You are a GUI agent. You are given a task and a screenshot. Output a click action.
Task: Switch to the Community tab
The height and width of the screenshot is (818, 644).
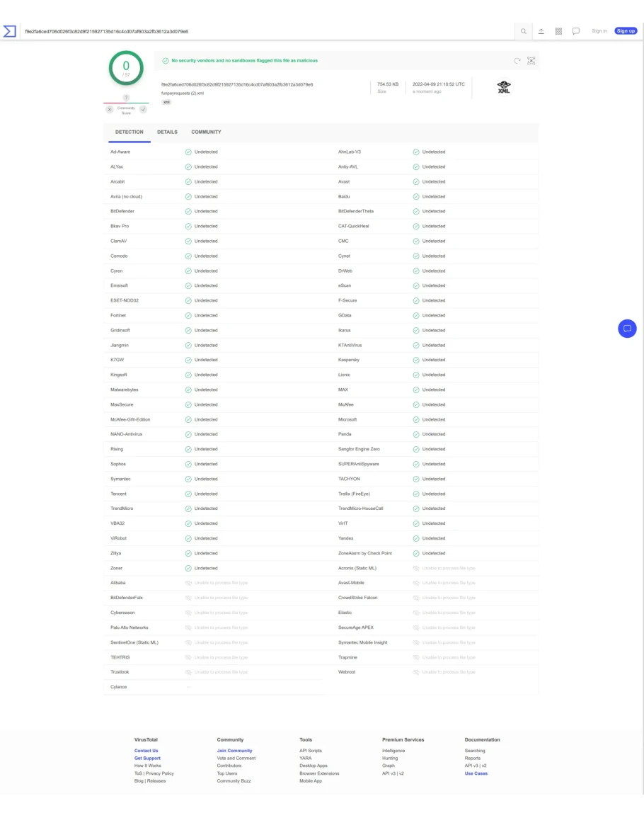206,132
